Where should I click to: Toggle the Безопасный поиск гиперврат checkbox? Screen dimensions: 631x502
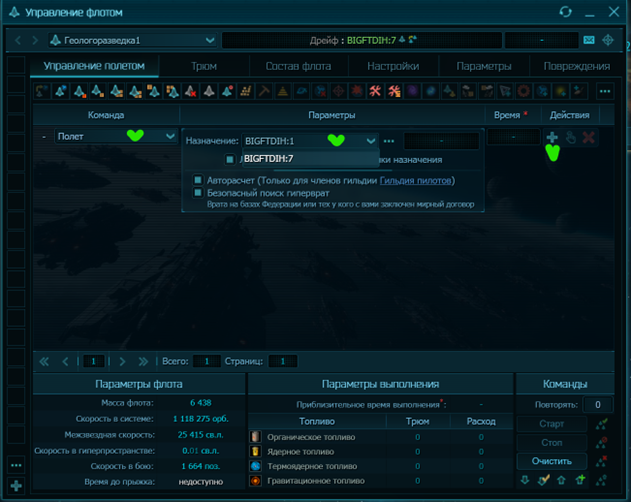198,192
